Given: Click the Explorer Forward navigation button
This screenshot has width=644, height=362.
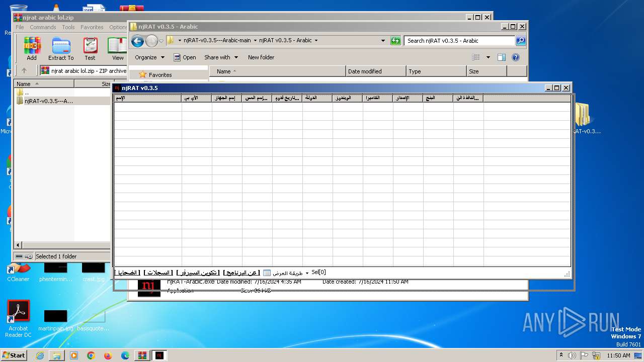Looking at the screenshot, I should click(x=151, y=41).
